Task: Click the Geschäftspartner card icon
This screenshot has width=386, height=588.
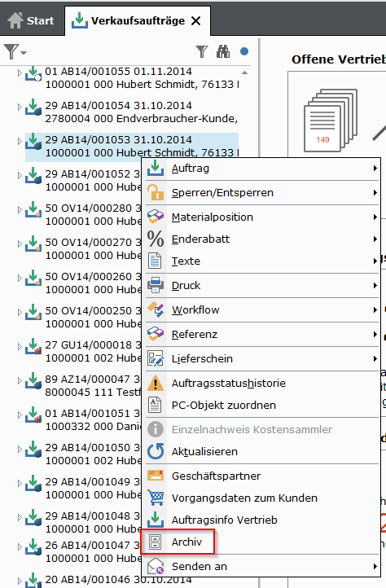Action: (156, 476)
